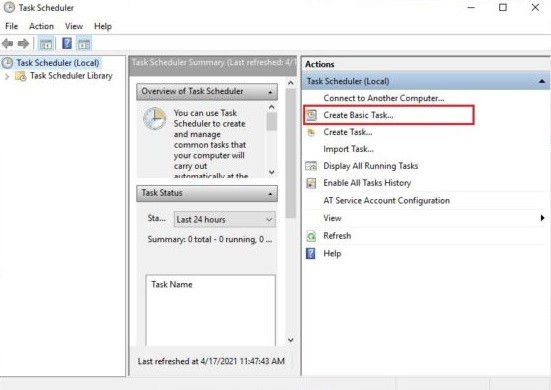
Task: Open the View menu in the menu bar
Action: click(74, 26)
